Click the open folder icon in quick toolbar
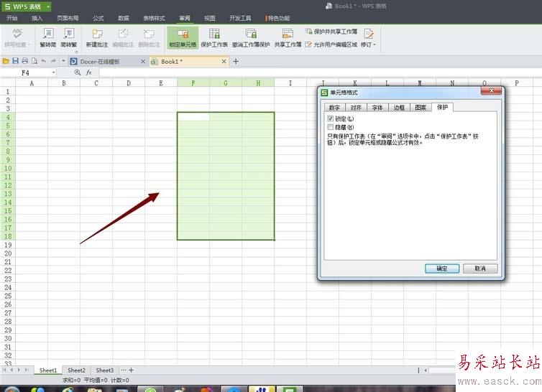Image resolution: width=542 pixels, height=392 pixels. point(6,61)
